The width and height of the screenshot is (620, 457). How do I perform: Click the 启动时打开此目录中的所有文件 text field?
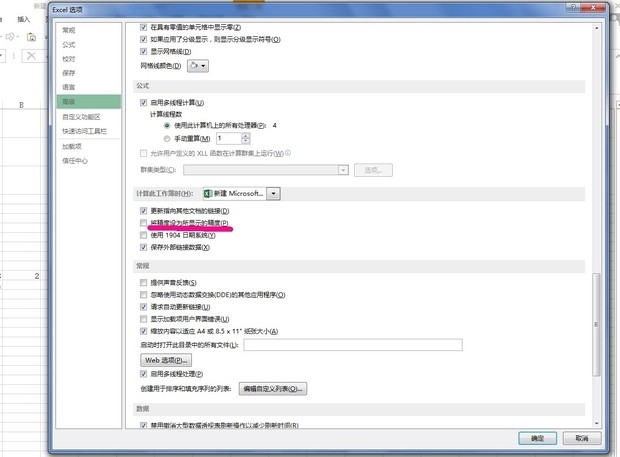(353, 345)
